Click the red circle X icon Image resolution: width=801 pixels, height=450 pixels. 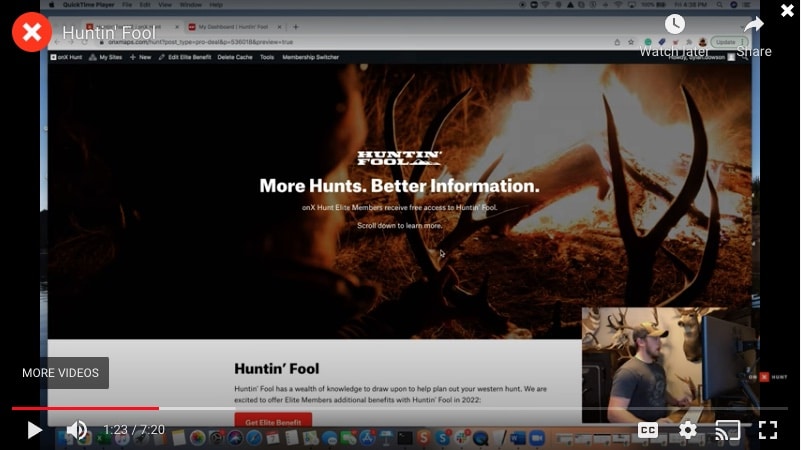[x=32, y=32]
